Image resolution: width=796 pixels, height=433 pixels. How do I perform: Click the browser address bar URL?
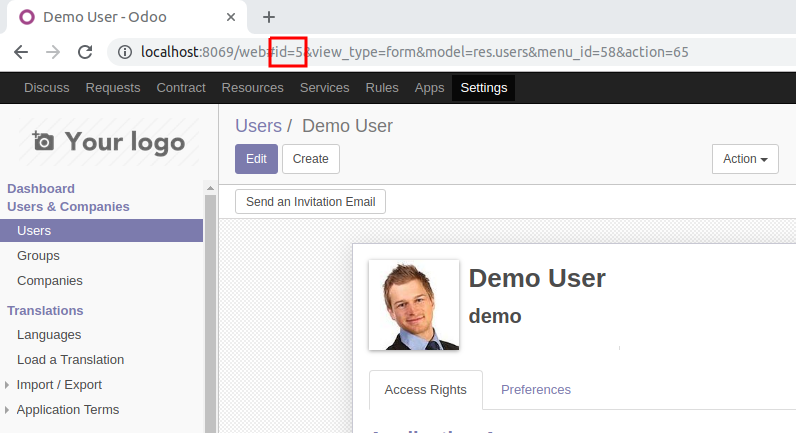pyautogui.click(x=414, y=52)
